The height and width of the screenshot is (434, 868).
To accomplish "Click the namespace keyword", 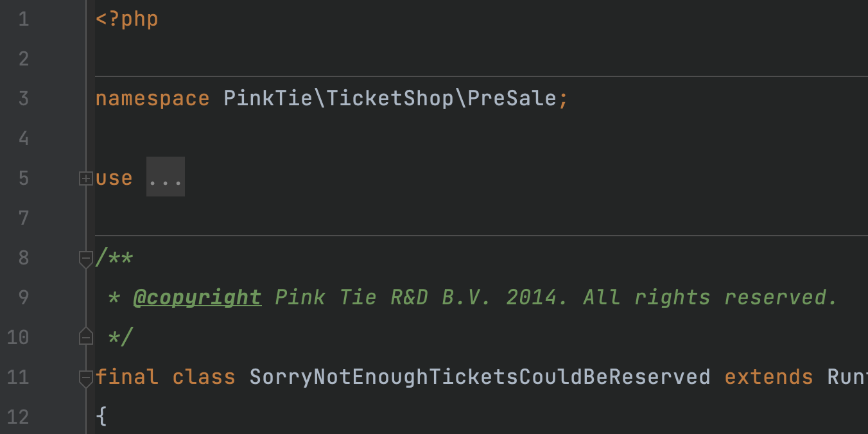I will click(x=152, y=99).
